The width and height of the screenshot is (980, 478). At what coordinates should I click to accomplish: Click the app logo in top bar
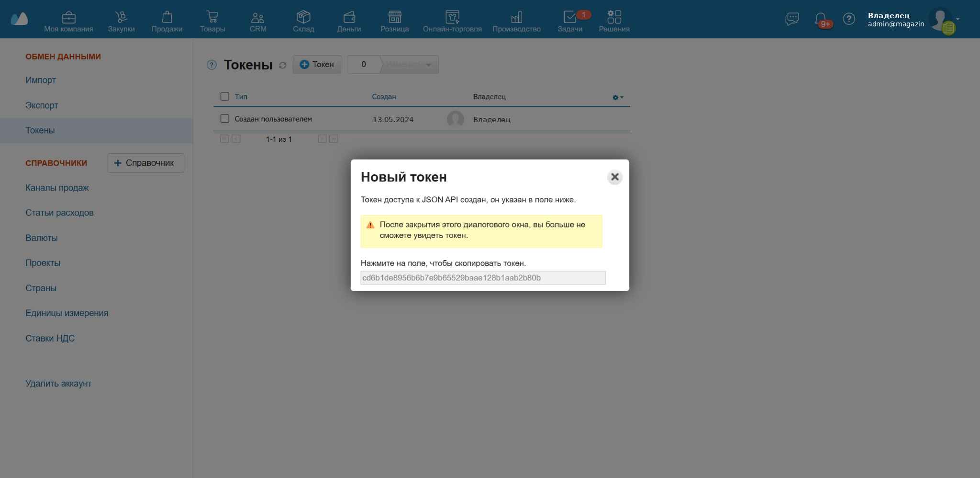19,19
